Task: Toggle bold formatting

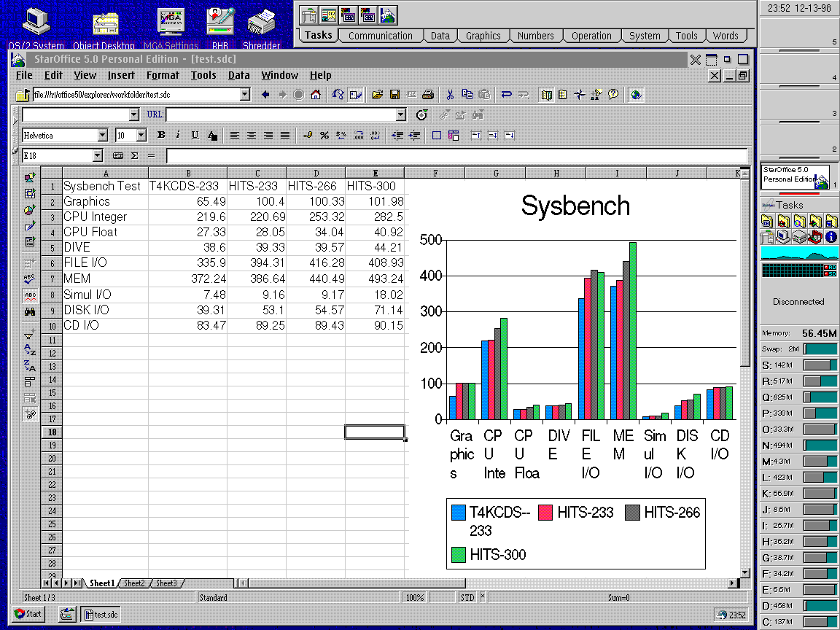Action: 161,135
